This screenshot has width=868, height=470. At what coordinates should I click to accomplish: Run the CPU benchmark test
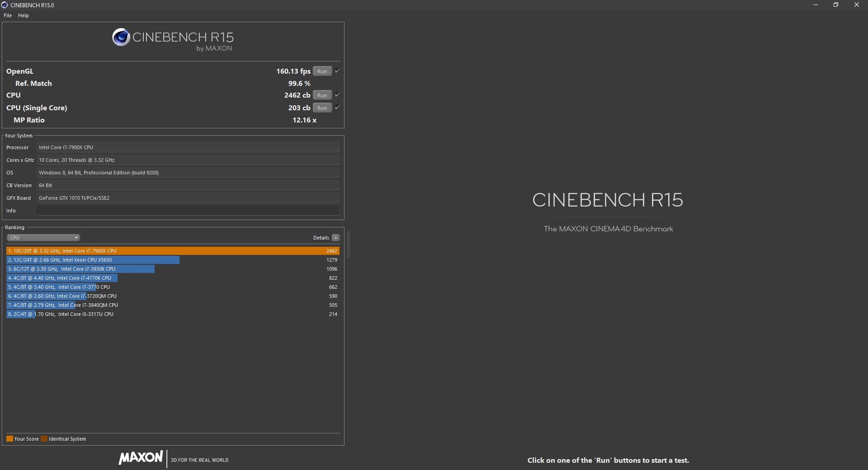click(322, 95)
